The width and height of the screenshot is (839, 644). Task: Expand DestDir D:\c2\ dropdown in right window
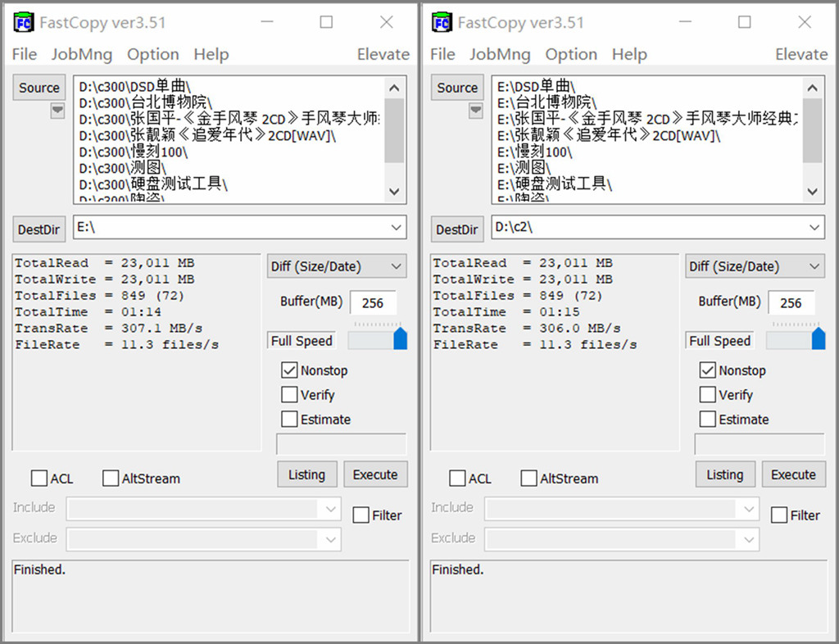(814, 227)
